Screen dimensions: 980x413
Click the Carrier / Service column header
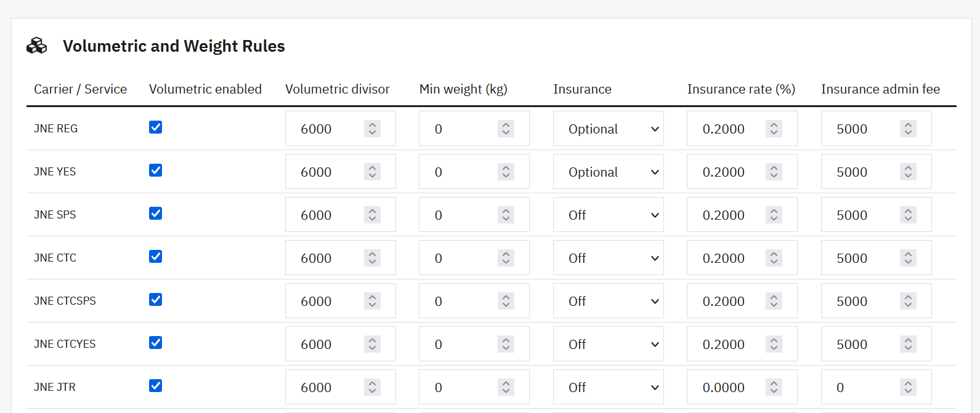tap(80, 89)
